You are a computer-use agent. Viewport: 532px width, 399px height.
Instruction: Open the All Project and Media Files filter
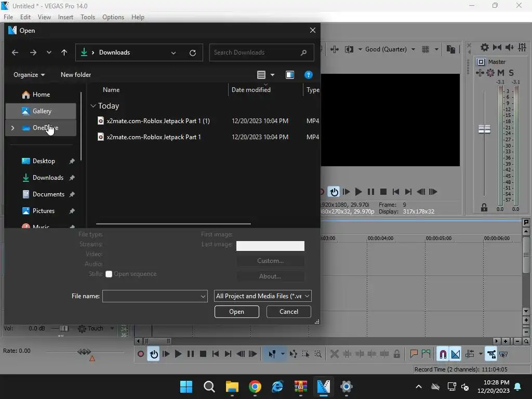click(262, 296)
